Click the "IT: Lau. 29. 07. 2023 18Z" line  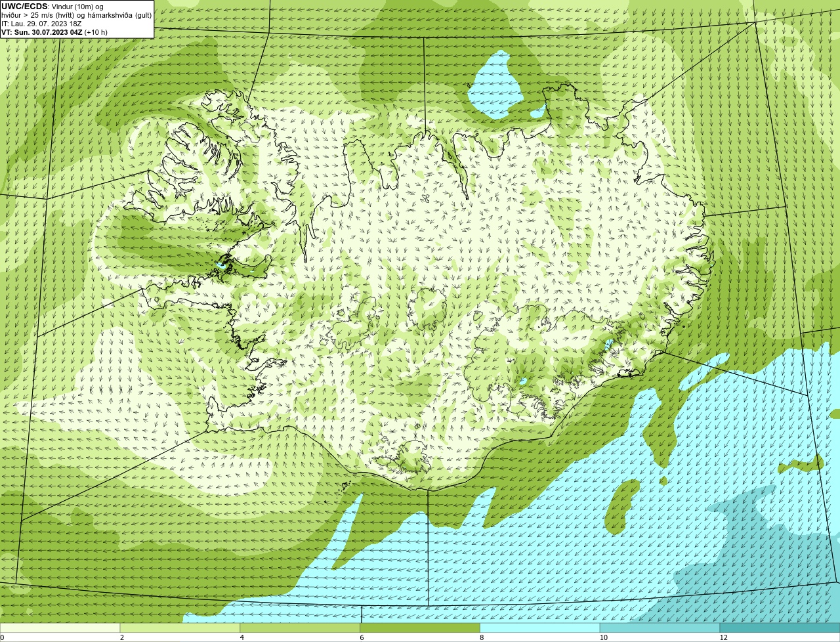coord(41,24)
